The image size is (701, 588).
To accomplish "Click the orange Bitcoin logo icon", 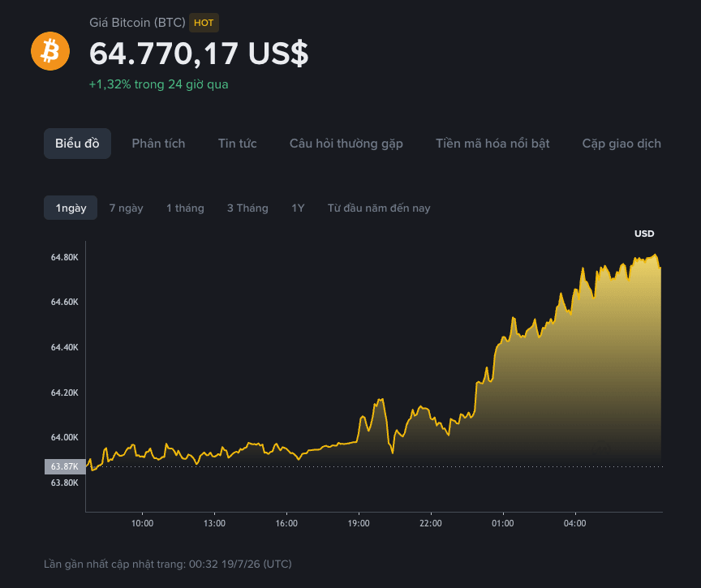I will tap(50, 51).
